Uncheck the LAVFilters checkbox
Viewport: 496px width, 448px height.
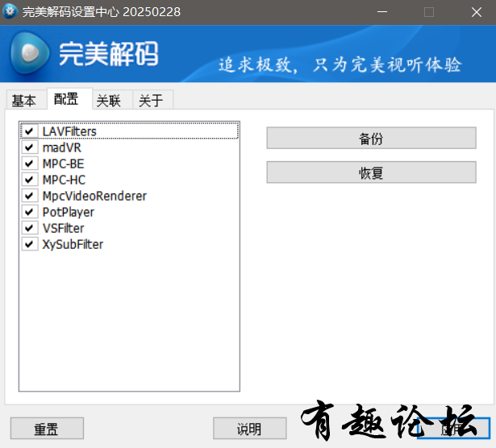[x=29, y=131]
